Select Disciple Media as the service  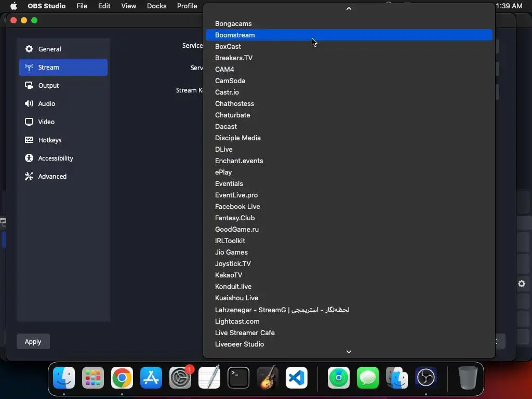[349, 138]
